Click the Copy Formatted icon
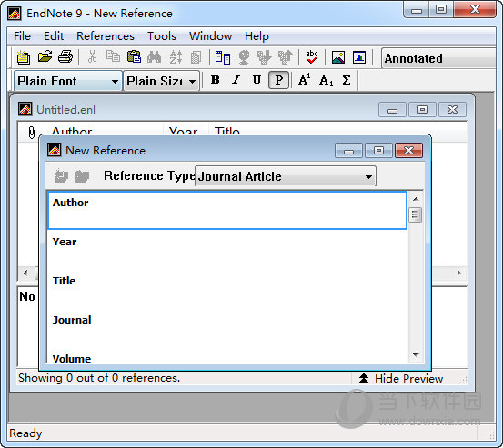Screen dimensions: 503x448 pos(196,57)
